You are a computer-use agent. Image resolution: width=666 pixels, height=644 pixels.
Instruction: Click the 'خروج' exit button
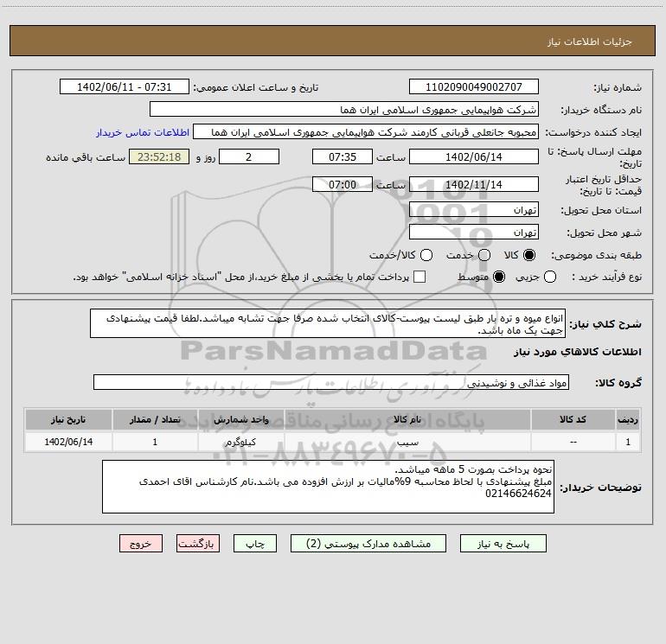[x=141, y=544]
